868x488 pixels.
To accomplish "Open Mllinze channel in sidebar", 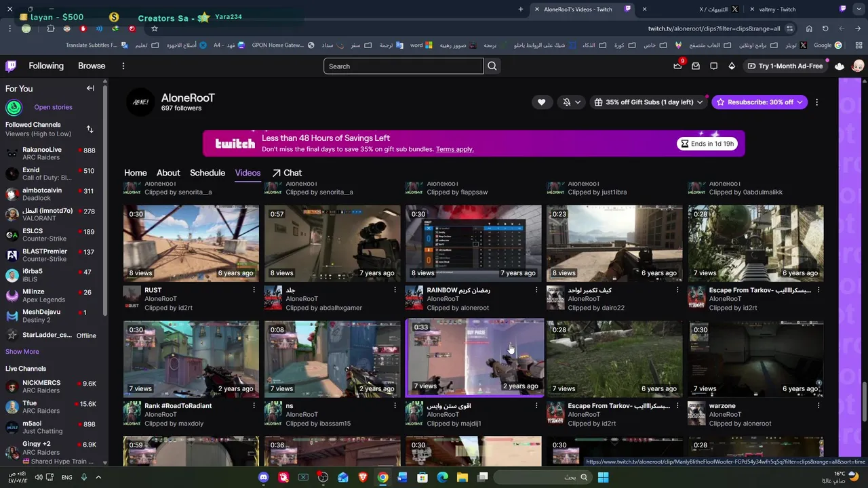I will [51, 296].
